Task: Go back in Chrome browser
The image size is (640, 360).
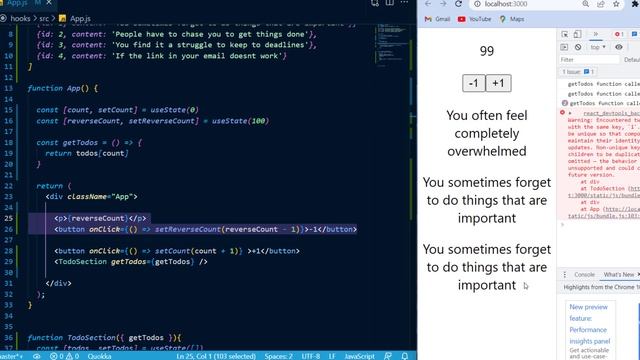Action: click(x=427, y=4)
